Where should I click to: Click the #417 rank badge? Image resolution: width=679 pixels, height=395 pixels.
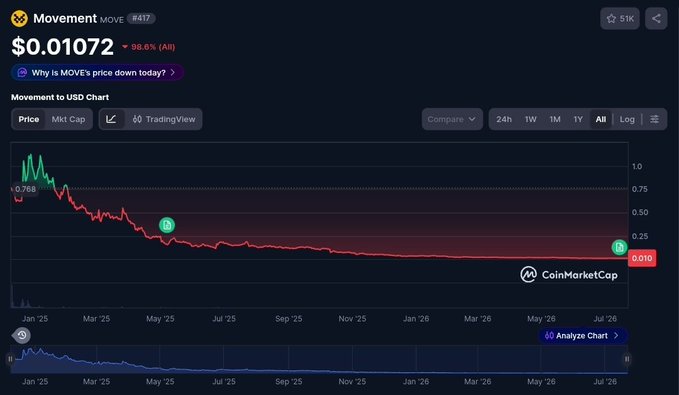pos(141,18)
